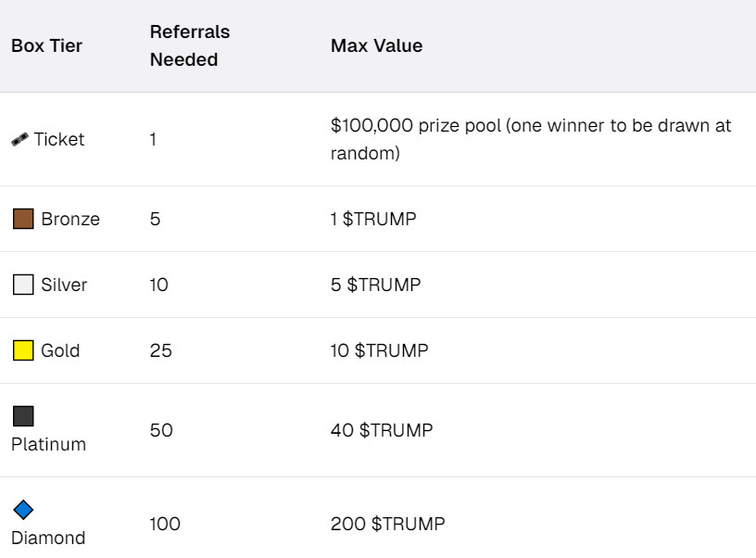The image size is (756, 558).
Task: Click the yellow Gold square icon
Action: [23, 350]
